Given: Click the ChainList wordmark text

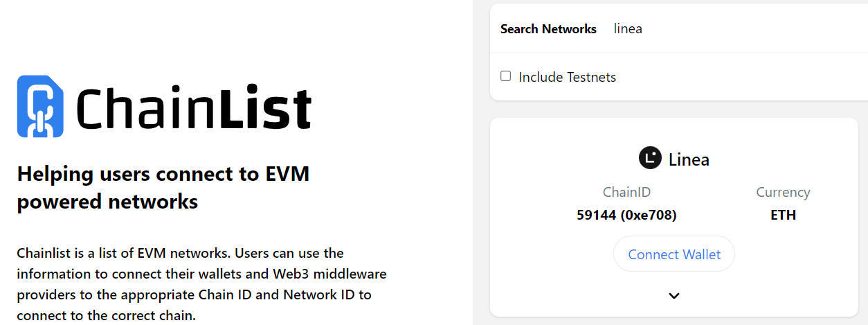Looking at the screenshot, I should tap(193, 109).
